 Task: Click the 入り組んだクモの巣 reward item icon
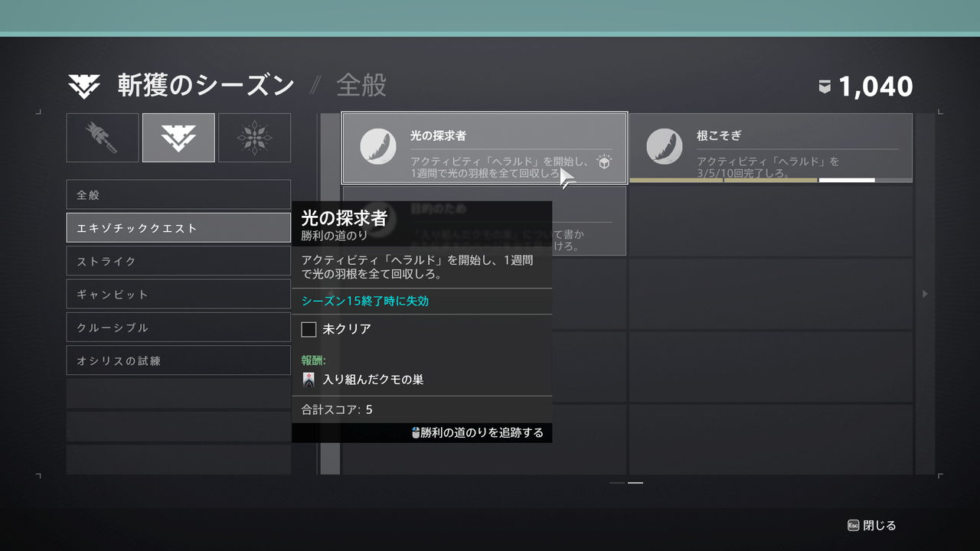[x=309, y=380]
